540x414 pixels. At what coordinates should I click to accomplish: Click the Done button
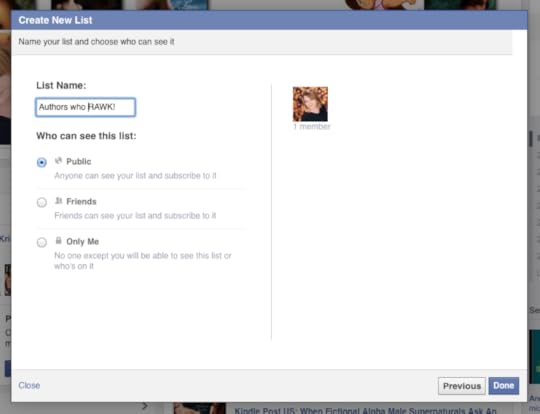pyautogui.click(x=503, y=385)
